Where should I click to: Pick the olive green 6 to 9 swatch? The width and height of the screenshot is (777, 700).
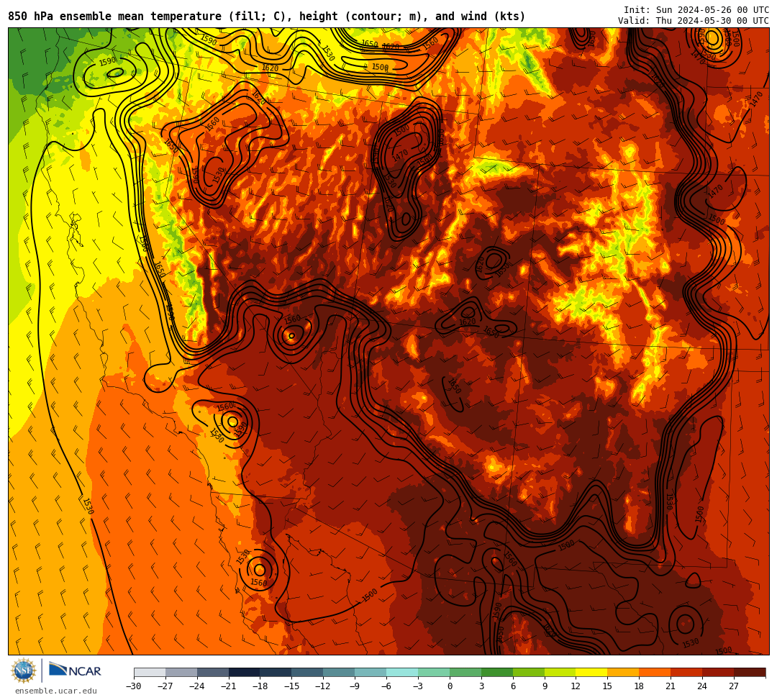(x=529, y=672)
